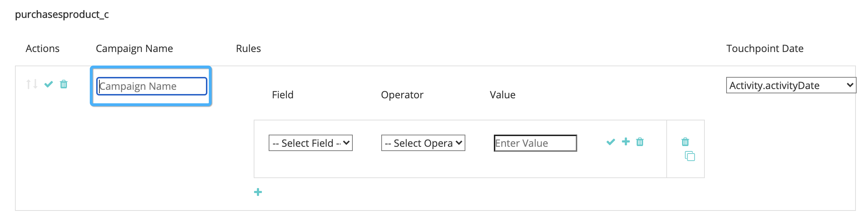Click the purchasesproduct_c section title

tap(62, 15)
